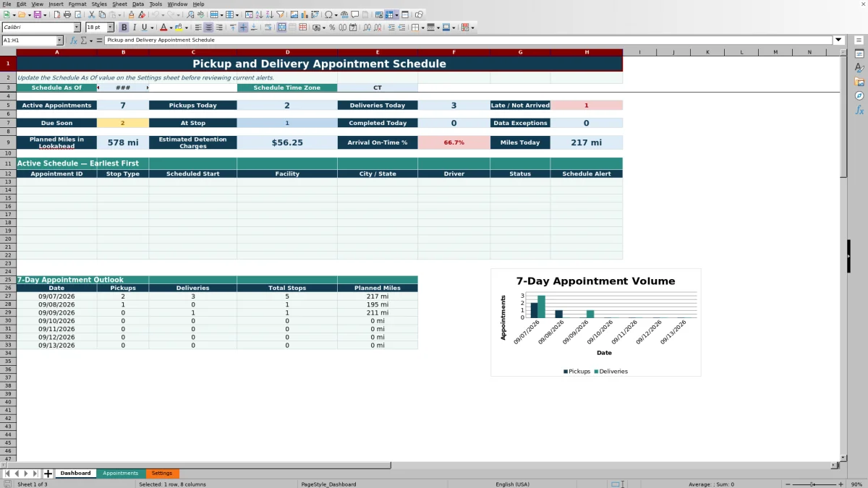Click the Copy icon in toolbar
Image resolution: width=868 pixels, height=488 pixels.
point(102,14)
